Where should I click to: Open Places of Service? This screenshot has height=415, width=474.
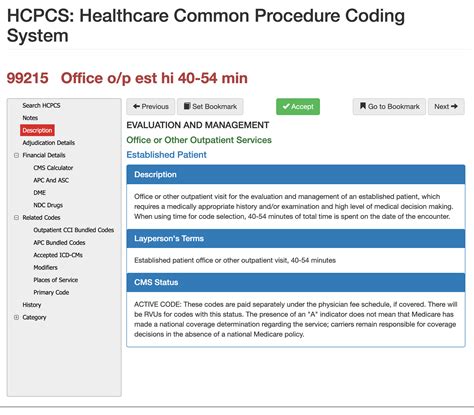(56, 280)
